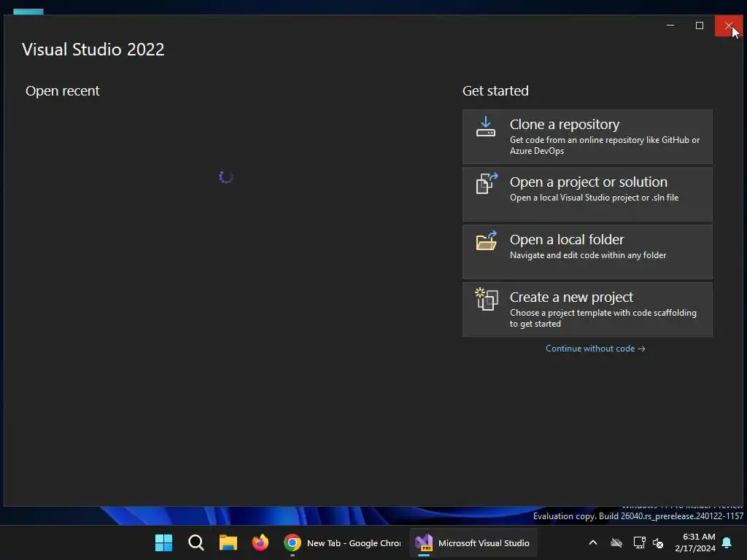Click the Open a project or solution icon
The height and width of the screenshot is (560, 747).
coord(487,183)
